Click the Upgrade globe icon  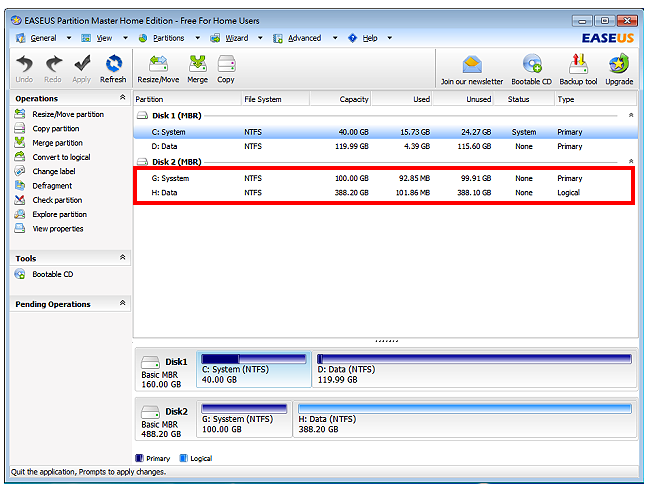(619, 64)
